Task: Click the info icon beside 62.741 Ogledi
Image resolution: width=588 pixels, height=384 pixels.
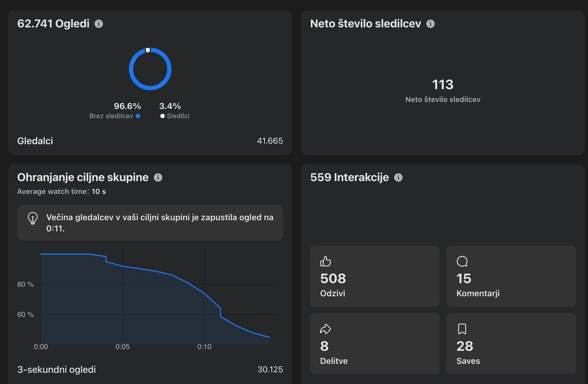Action: (x=99, y=23)
